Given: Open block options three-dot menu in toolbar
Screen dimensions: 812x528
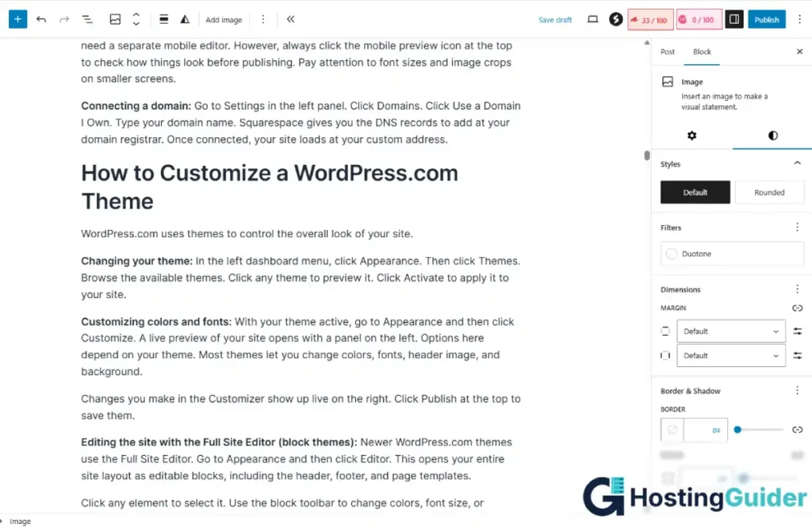Looking at the screenshot, I should pyautogui.click(x=263, y=19).
